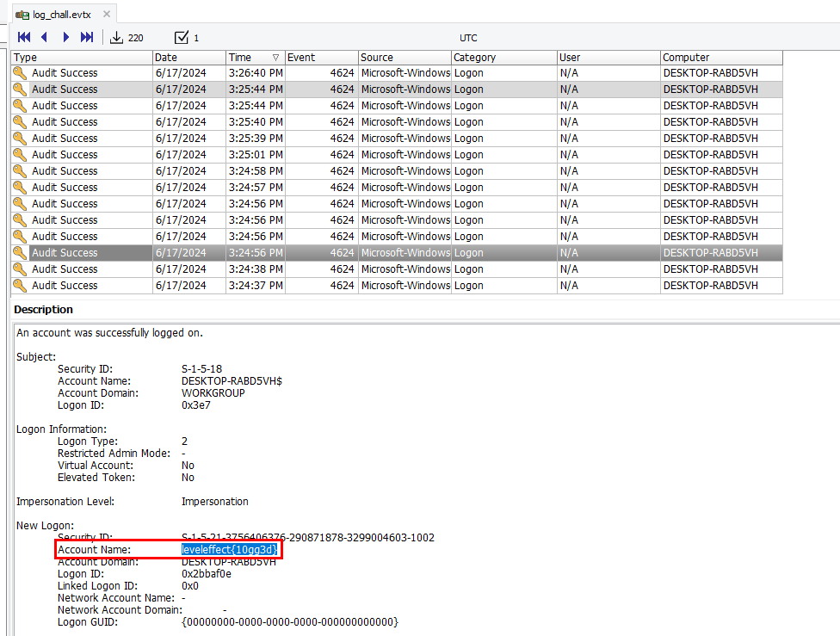Go to next event arrow
Screen dimensions: 840x636
tap(66, 37)
